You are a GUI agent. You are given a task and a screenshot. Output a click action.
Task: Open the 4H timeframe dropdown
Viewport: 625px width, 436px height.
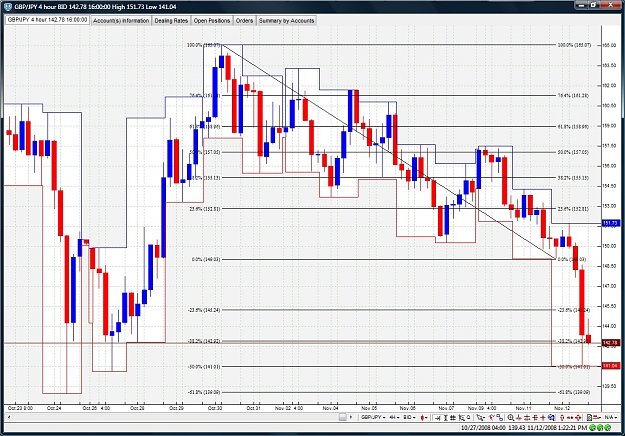click(x=394, y=417)
